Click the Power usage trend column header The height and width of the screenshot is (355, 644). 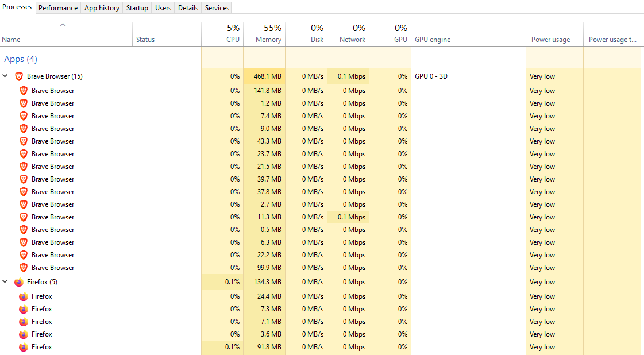612,34
